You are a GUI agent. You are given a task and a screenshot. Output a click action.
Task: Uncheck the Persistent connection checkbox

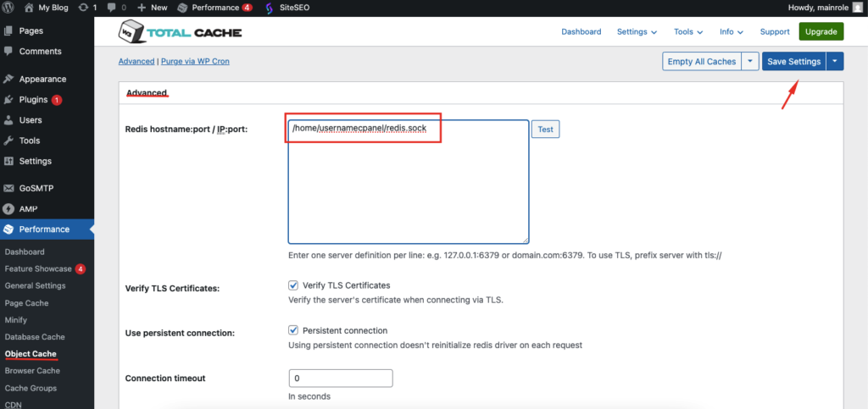tap(293, 330)
